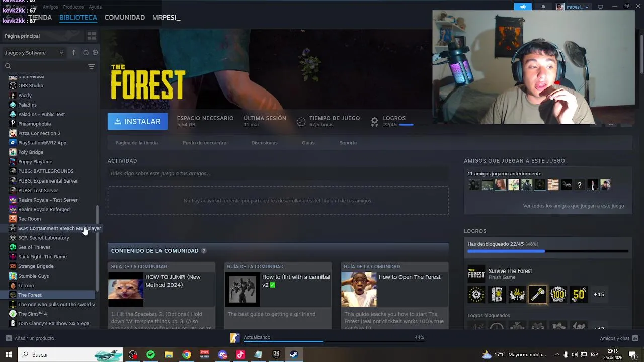Switch to collections grid view icon

click(x=91, y=36)
